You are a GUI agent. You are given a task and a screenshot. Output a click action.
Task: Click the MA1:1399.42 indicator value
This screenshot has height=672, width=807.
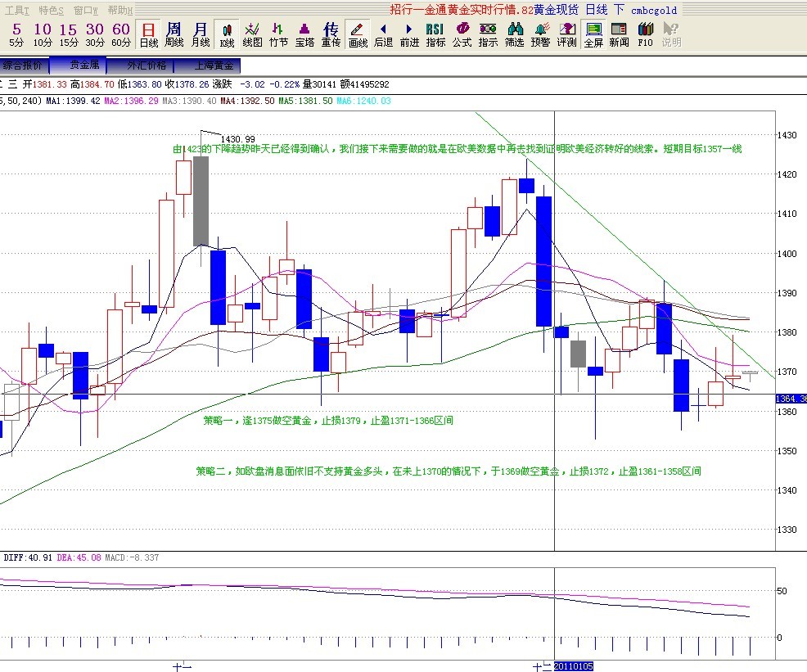[73, 101]
